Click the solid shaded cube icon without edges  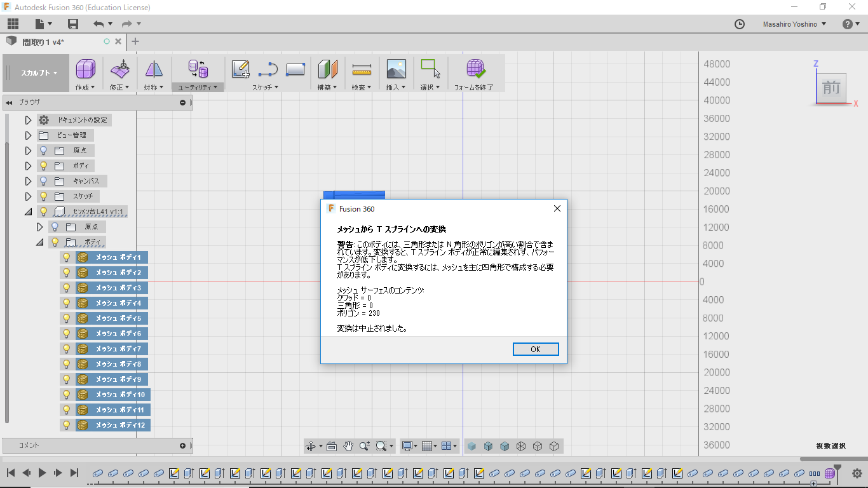471,446
